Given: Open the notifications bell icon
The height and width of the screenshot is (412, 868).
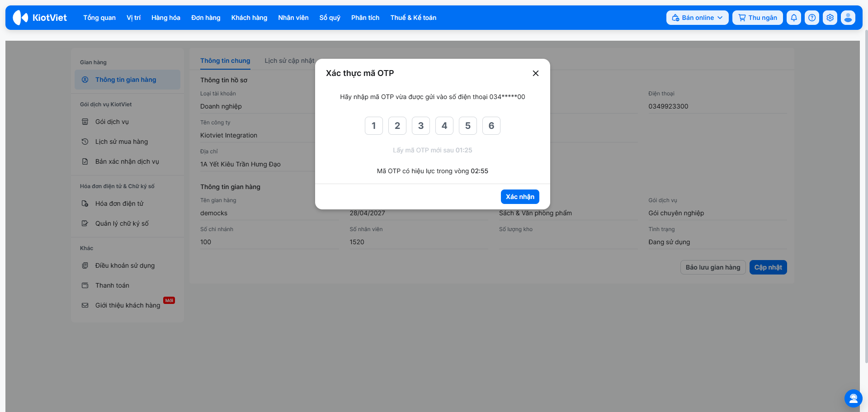Looking at the screenshot, I should coord(794,18).
